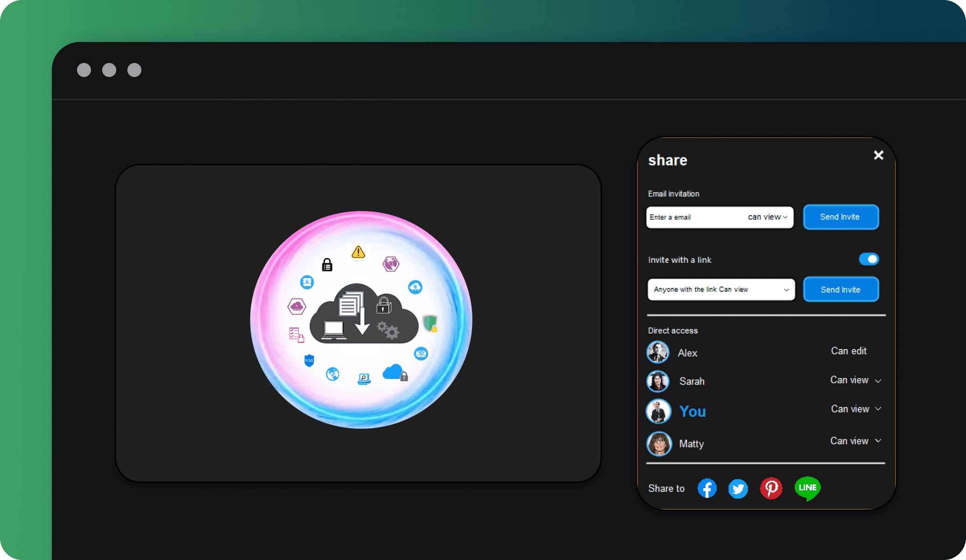Click Send Invite for link sharing

coord(840,289)
